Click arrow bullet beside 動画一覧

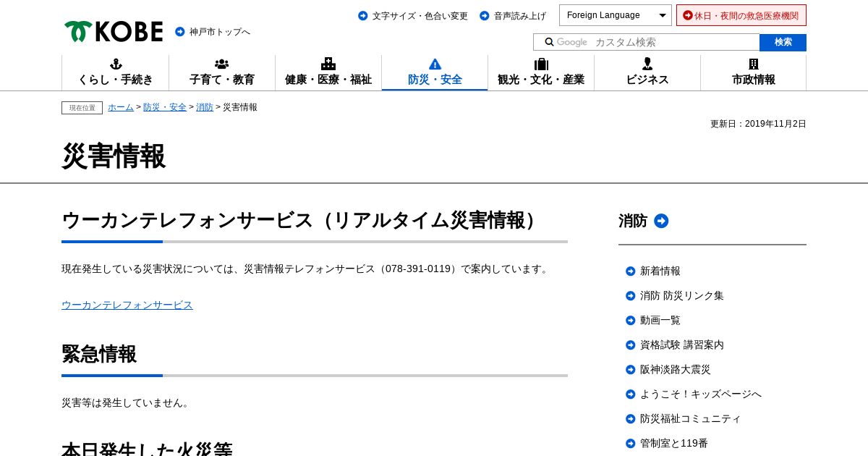pyautogui.click(x=631, y=320)
